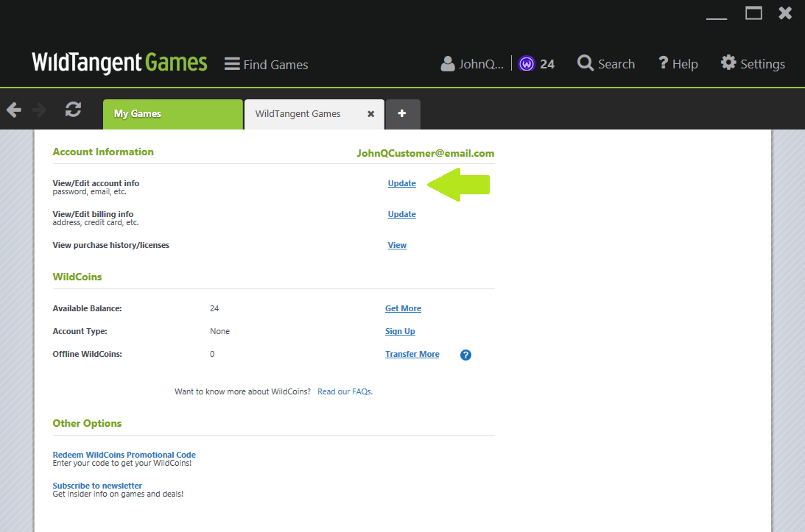Click the WildCoins count 24 in header
The image size is (805, 532).
click(x=547, y=64)
